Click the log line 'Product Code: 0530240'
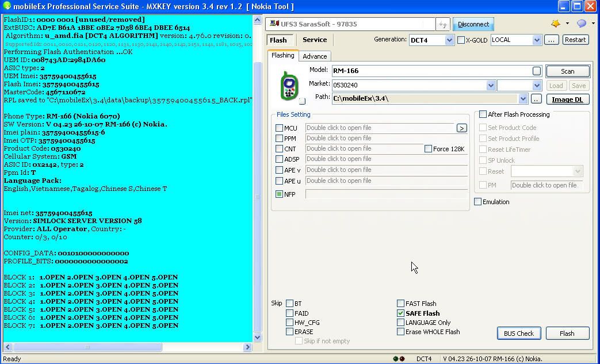The height and width of the screenshot is (364, 600). tap(42, 148)
